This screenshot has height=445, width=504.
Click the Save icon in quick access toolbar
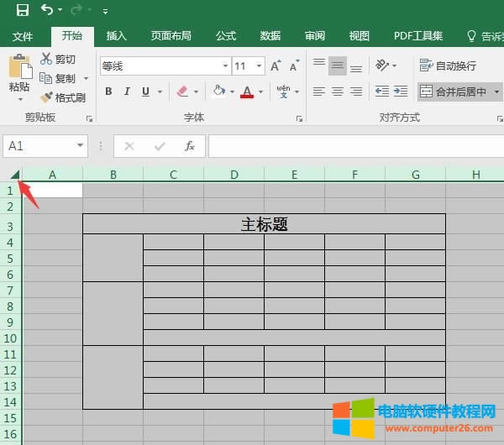[22, 11]
